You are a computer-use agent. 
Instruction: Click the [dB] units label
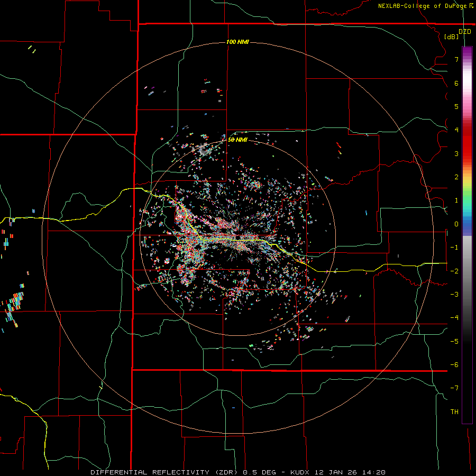[x=451, y=36]
